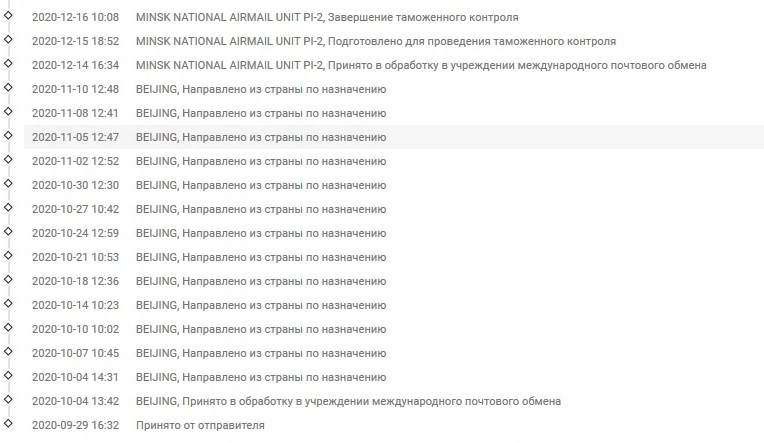Select diamond icon for 2020-09-29 16:32 entry

point(8,423)
